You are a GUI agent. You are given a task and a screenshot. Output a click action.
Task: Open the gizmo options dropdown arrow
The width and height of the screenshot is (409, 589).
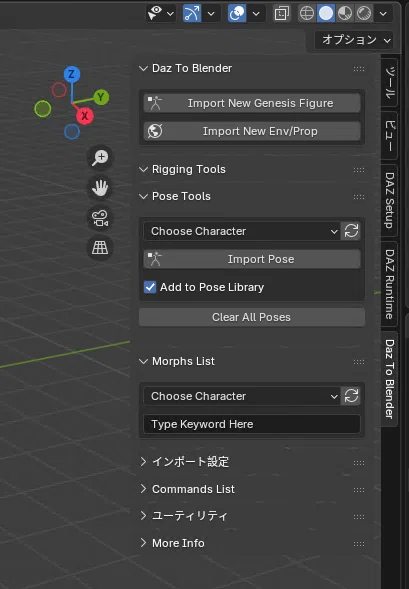tap(211, 14)
